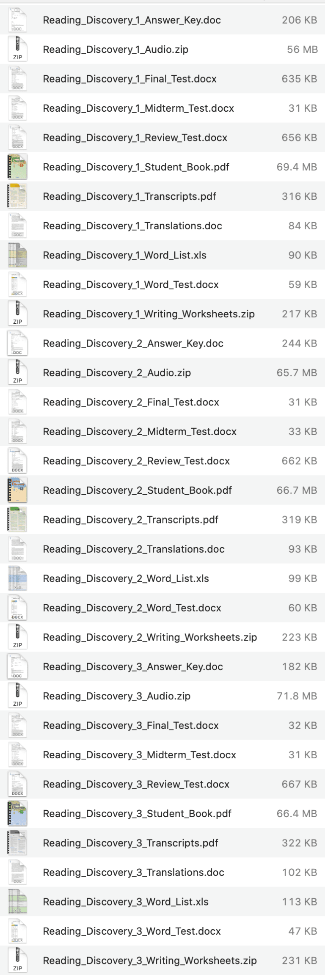Select the Reading_Discovery_2_Translations.doc file

click(133, 549)
